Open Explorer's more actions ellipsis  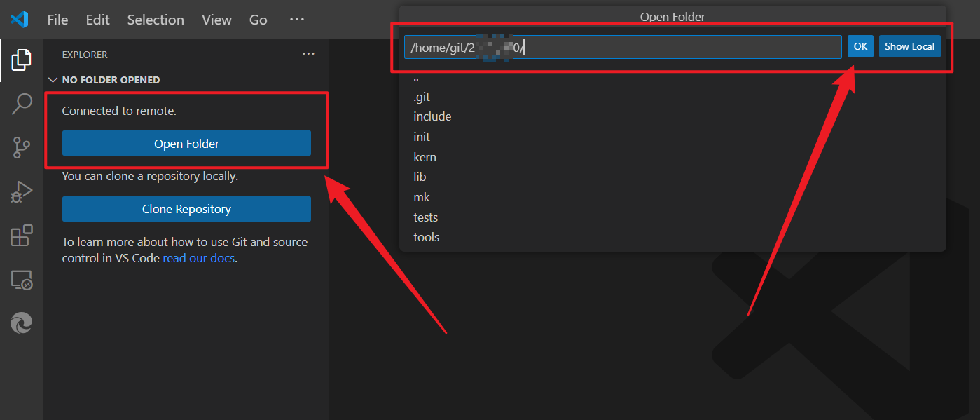(308, 54)
